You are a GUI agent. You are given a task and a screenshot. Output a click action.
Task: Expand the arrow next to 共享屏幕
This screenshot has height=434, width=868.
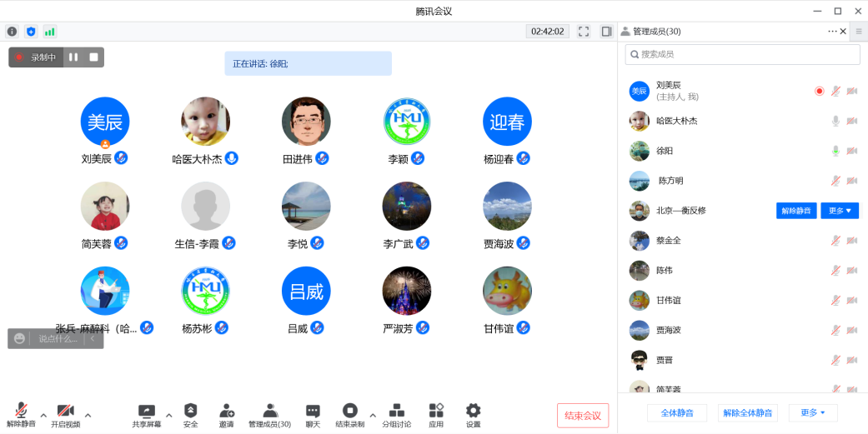pos(169,415)
